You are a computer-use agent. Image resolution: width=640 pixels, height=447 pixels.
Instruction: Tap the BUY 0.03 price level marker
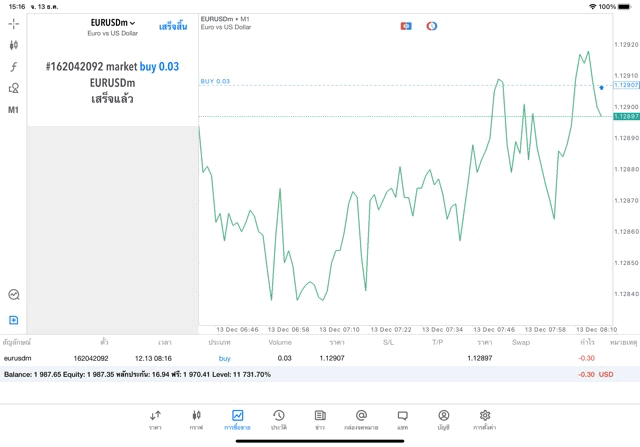tap(215, 81)
